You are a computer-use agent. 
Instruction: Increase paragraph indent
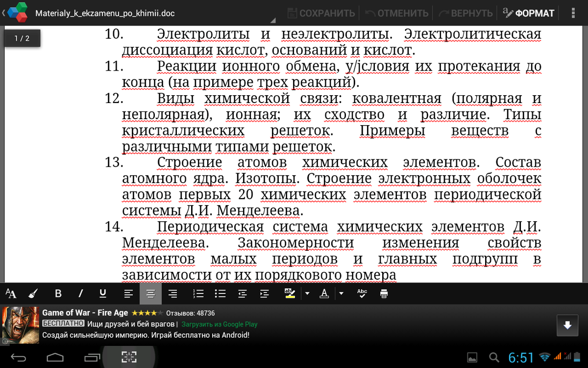[x=265, y=294]
